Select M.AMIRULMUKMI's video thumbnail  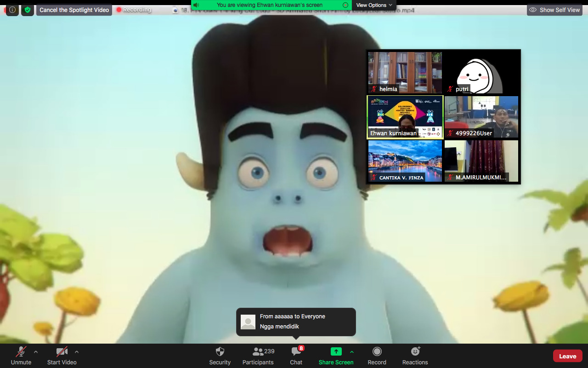[x=481, y=161]
